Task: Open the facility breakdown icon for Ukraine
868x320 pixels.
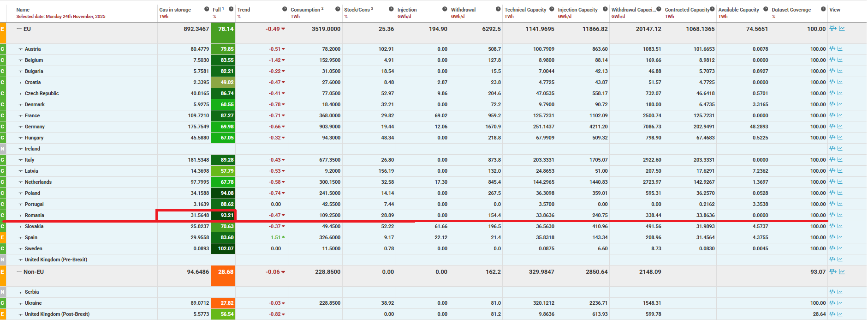Action: click(x=832, y=303)
